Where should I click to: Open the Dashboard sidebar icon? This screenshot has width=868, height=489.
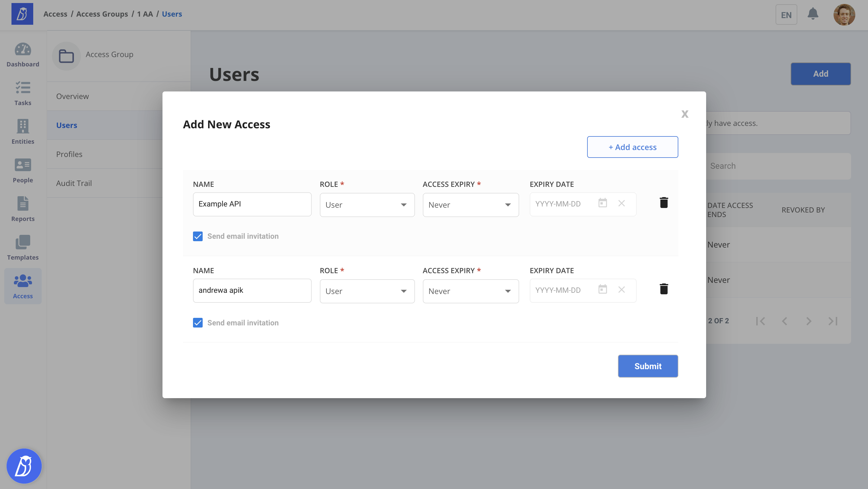click(x=23, y=55)
